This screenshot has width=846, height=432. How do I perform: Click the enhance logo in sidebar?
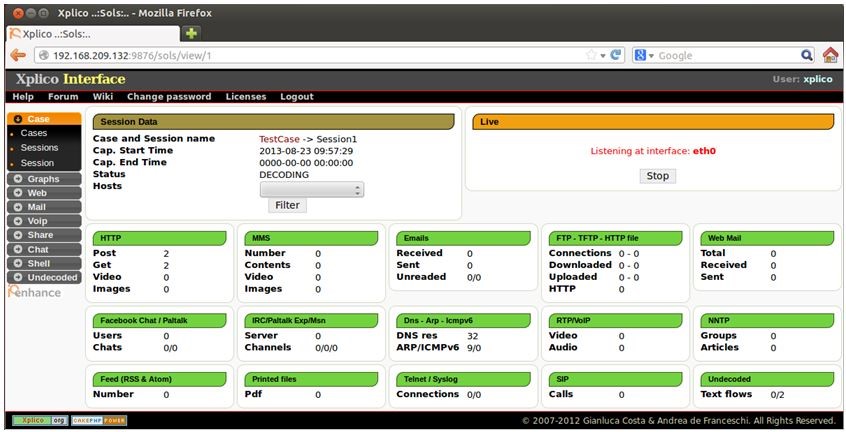35,292
